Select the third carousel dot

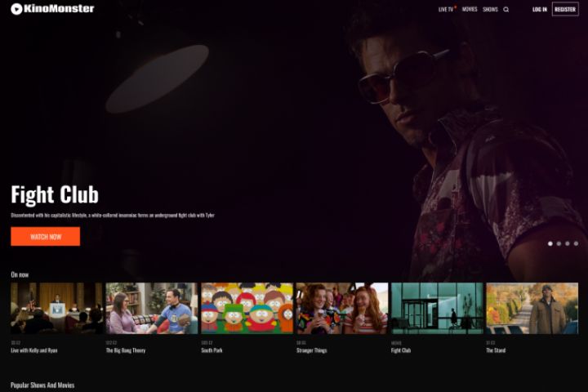[568, 244]
